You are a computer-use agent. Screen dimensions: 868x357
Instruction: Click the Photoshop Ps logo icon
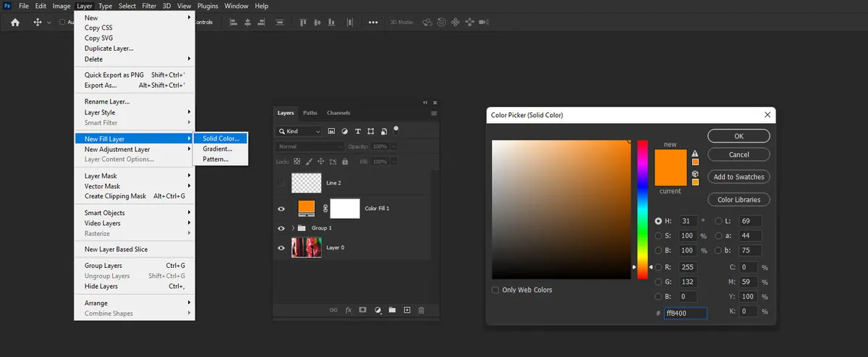point(7,6)
